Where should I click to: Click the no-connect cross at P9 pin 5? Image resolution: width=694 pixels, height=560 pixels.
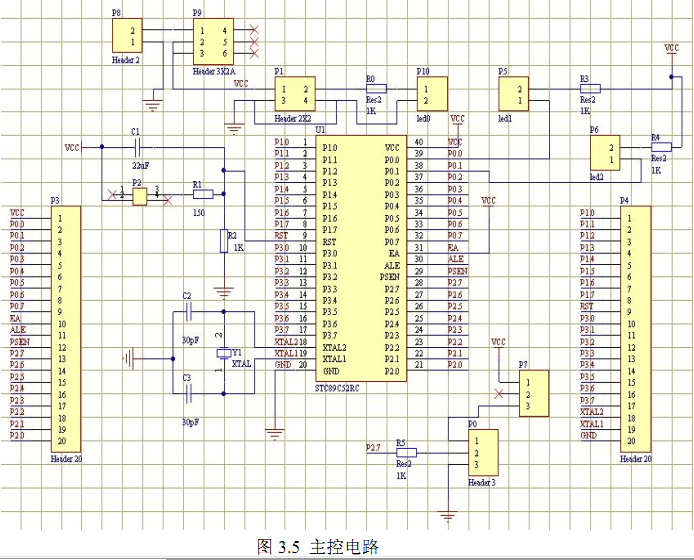click(x=254, y=42)
